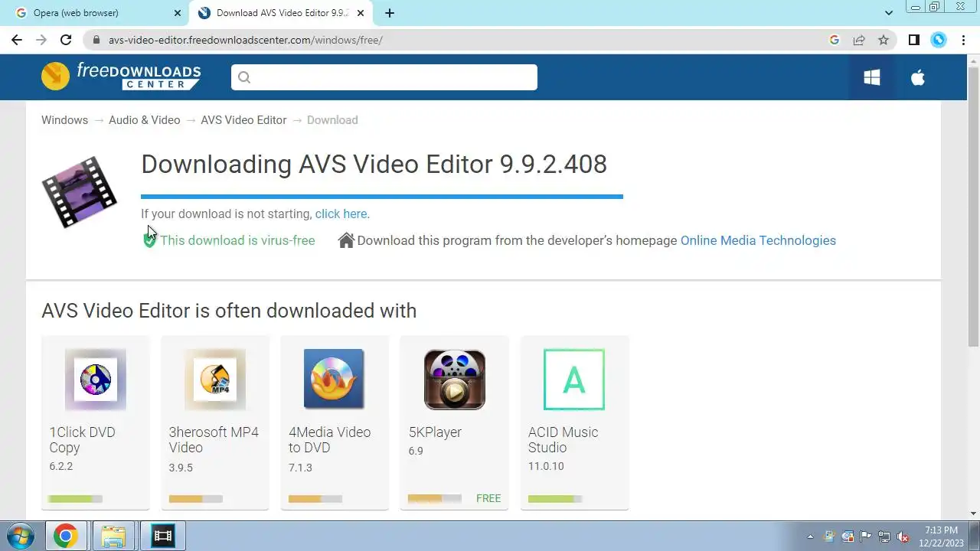Click the browser Back arrow
Viewport: 980px width, 551px height.
pyautogui.click(x=17, y=40)
